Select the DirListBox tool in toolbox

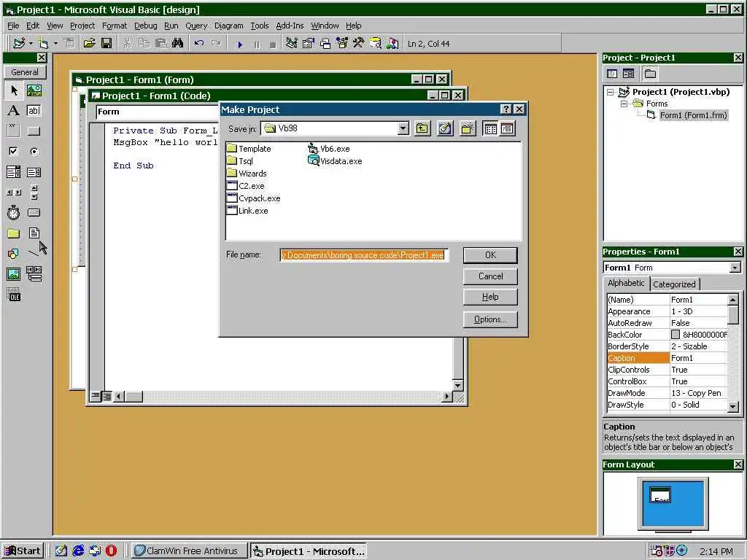coord(13,233)
